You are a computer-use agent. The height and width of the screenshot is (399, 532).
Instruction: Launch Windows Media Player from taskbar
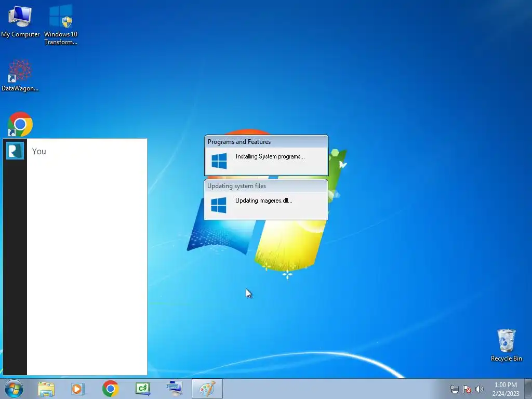coord(78,389)
